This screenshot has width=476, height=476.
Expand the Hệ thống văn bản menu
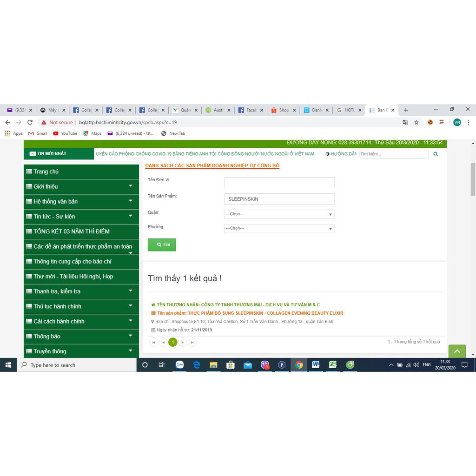tap(131, 201)
